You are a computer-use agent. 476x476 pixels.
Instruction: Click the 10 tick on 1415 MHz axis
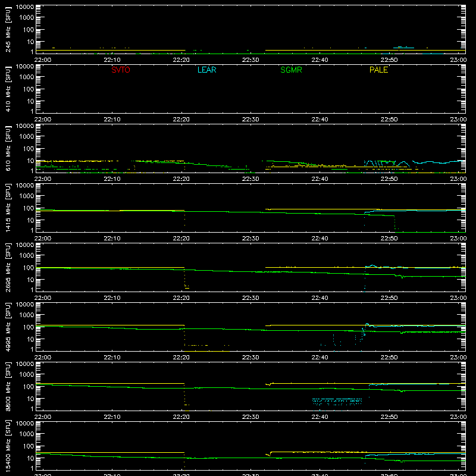point(30,220)
